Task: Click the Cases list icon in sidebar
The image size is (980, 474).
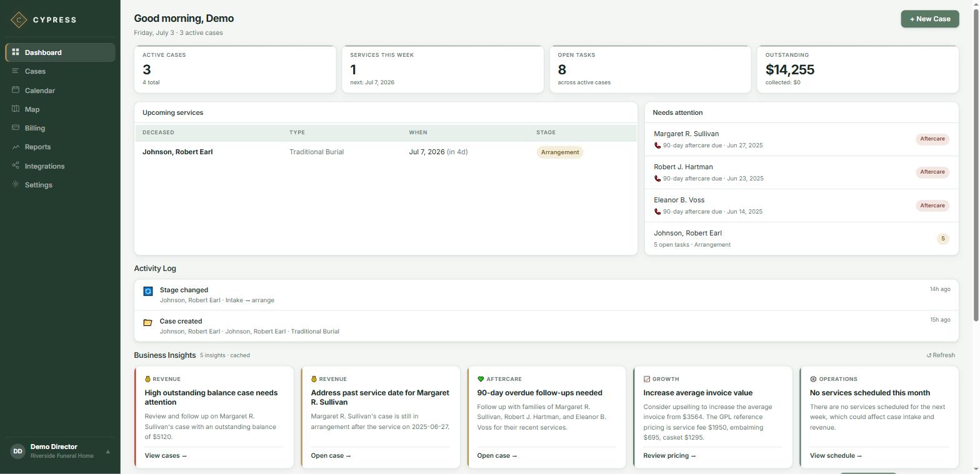Action: tap(16, 71)
